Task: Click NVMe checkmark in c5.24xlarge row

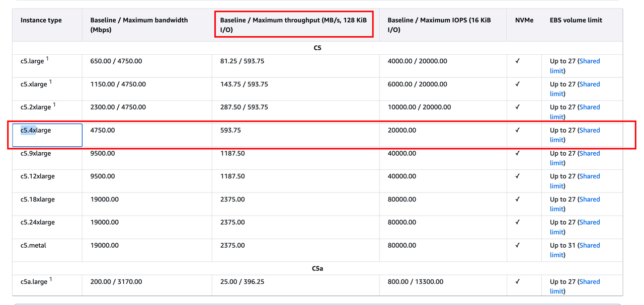Action: coord(518,222)
